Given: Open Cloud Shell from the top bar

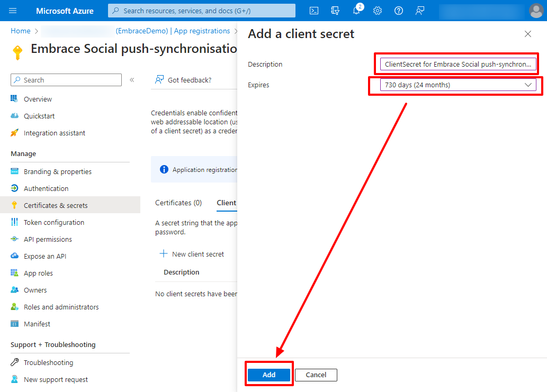Looking at the screenshot, I should [314, 11].
